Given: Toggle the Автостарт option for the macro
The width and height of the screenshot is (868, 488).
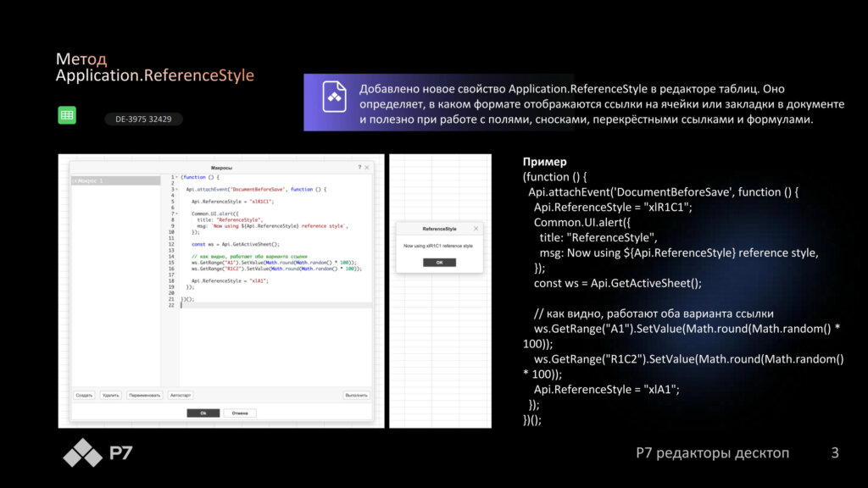Looking at the screenshot, I should click(x=181, y=395).
